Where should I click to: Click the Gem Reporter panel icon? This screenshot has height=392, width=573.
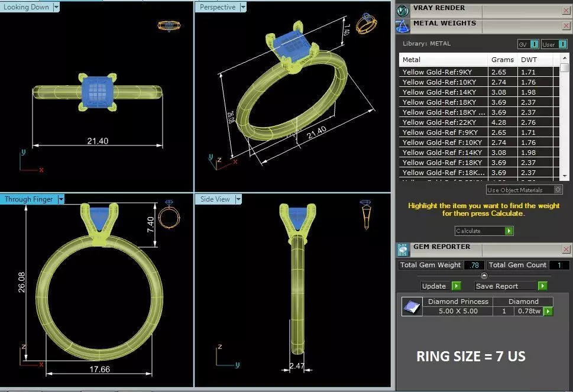[403, 250]
